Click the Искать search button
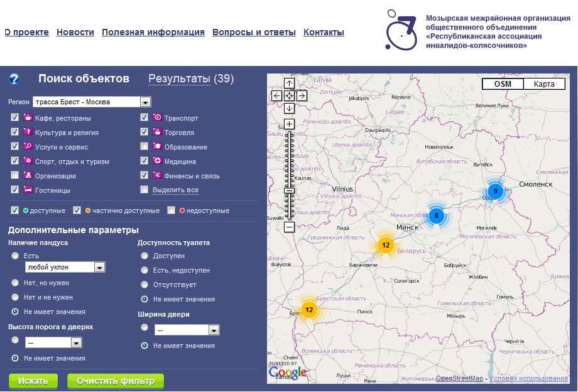The width and height of the screenshot is (578, 392). point(33,381)
